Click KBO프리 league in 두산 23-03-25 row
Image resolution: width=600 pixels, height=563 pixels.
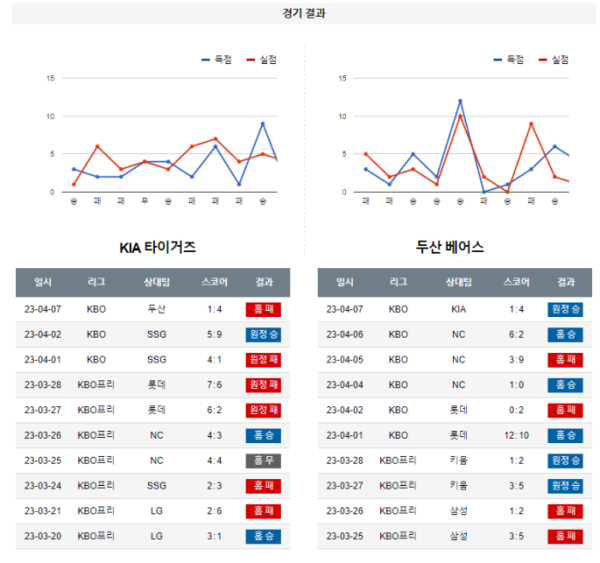pos(398,536)
